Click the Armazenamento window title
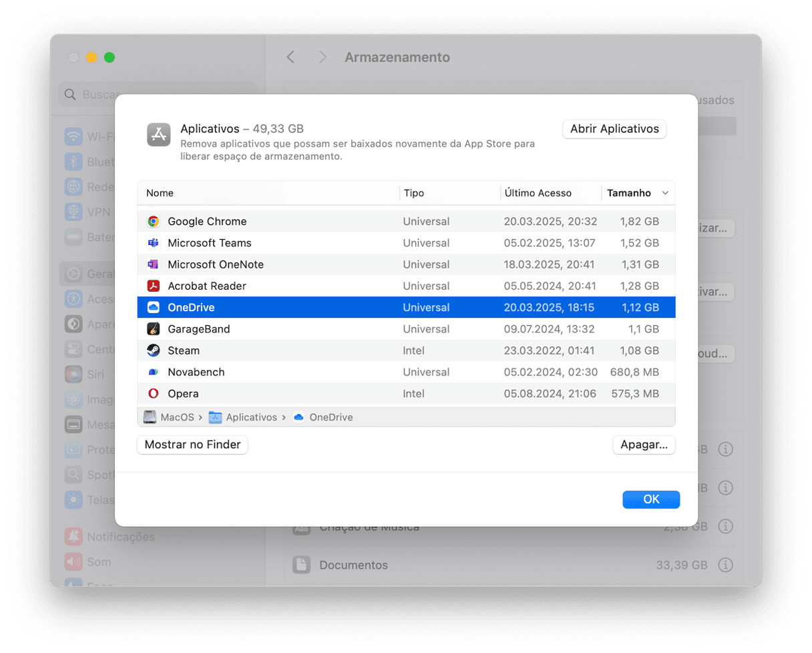Screen dimensions: 812x653 click(x=397, y=57)
